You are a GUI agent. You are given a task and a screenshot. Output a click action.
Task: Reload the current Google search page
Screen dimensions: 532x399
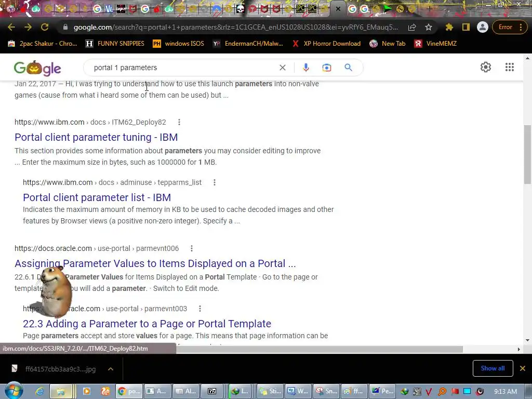pos(45,27)
